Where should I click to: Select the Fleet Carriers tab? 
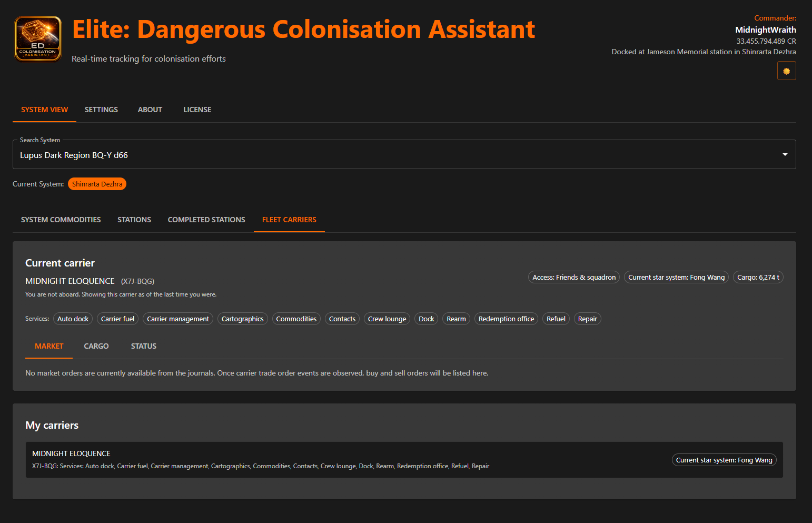(289, 220)
